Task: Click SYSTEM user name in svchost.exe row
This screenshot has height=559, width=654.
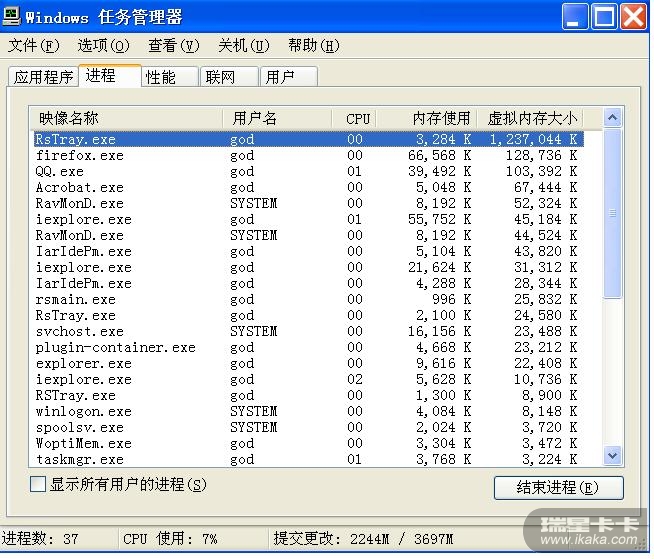Action: tap(253, 331)
